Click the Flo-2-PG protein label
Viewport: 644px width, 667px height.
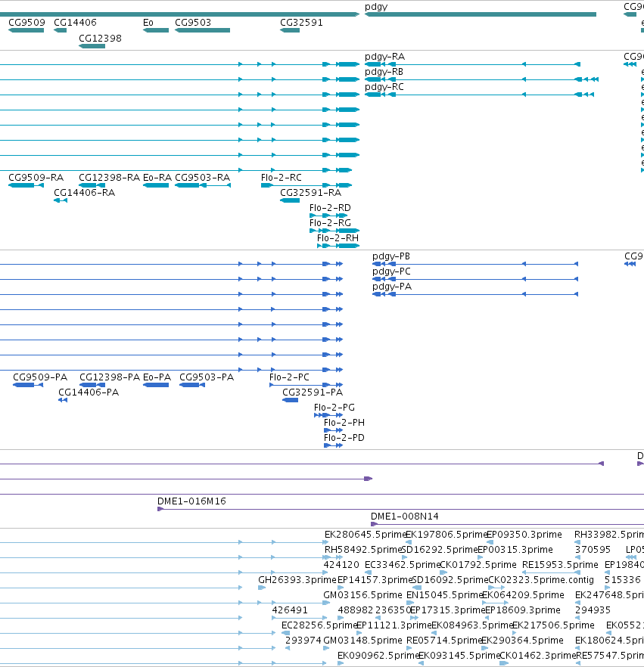pos(334,408)
